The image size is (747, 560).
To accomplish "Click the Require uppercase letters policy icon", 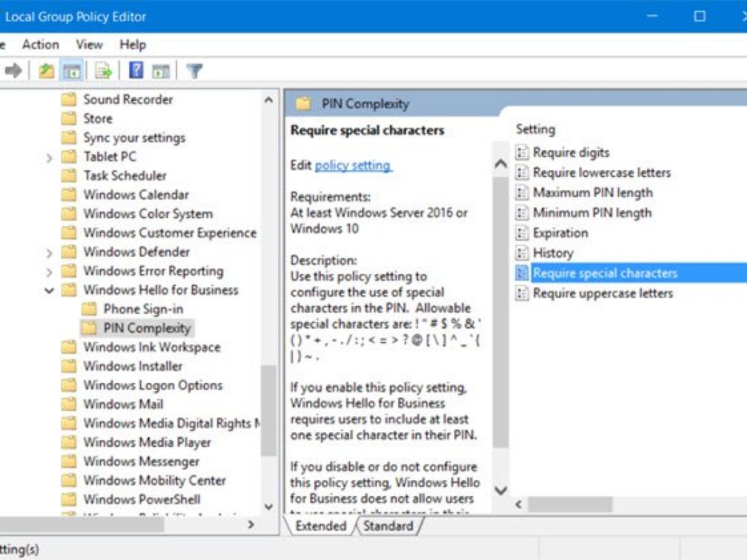I will point(522,293).
